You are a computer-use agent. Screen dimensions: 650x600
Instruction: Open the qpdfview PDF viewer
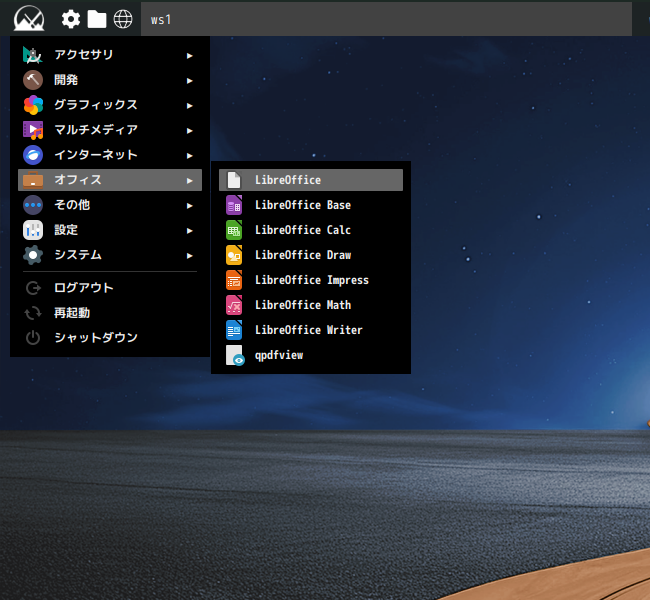tap(310, 355)
